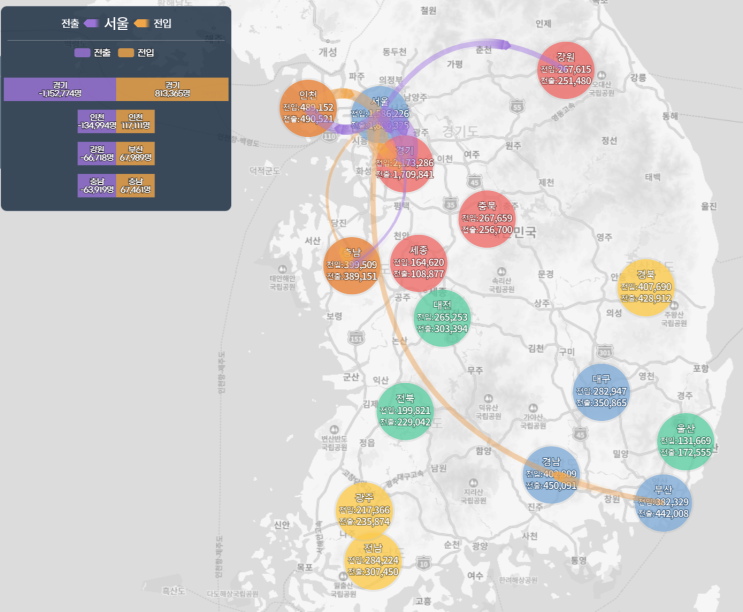The height and width of the screenshot is (612, 743).
Task: Click the green 전북 region bubble
Action: click(405, 411)
